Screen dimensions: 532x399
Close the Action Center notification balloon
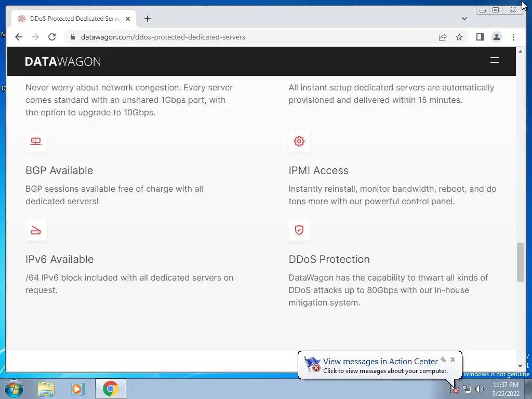453,360
